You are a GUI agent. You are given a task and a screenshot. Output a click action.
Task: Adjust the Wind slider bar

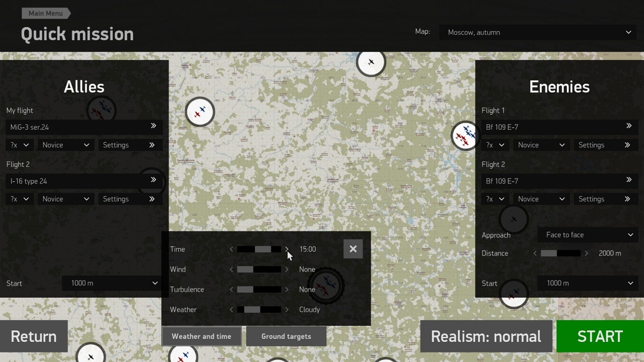(259, 269)
